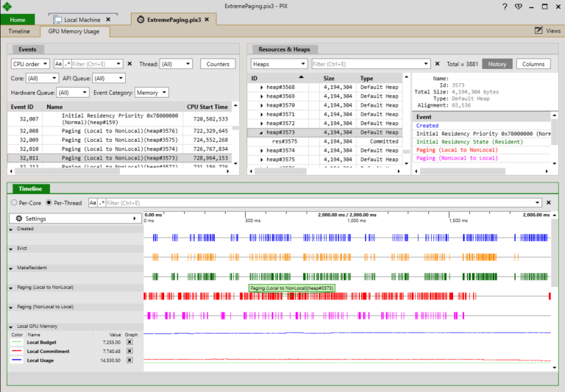The height and width of the screenshot is (392, 565).
Task: Click the feedback heart icon in title bar
Action: tap(519, 6)
